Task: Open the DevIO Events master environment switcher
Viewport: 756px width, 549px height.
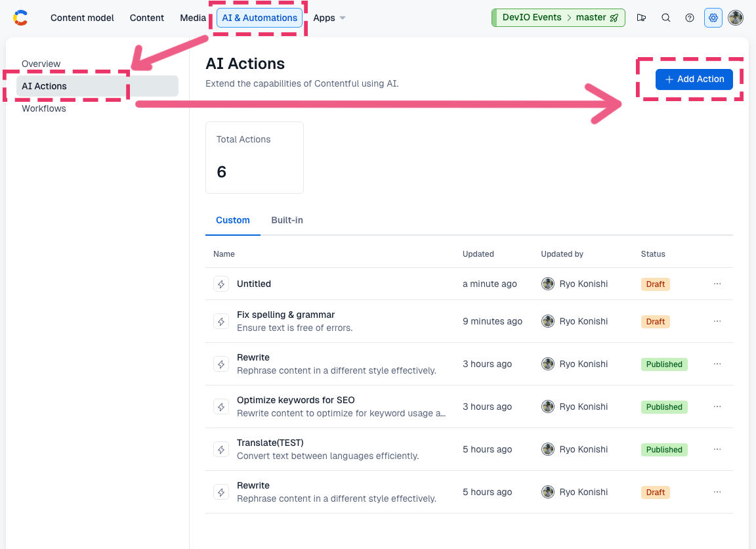Action: [x=558, y=18]
